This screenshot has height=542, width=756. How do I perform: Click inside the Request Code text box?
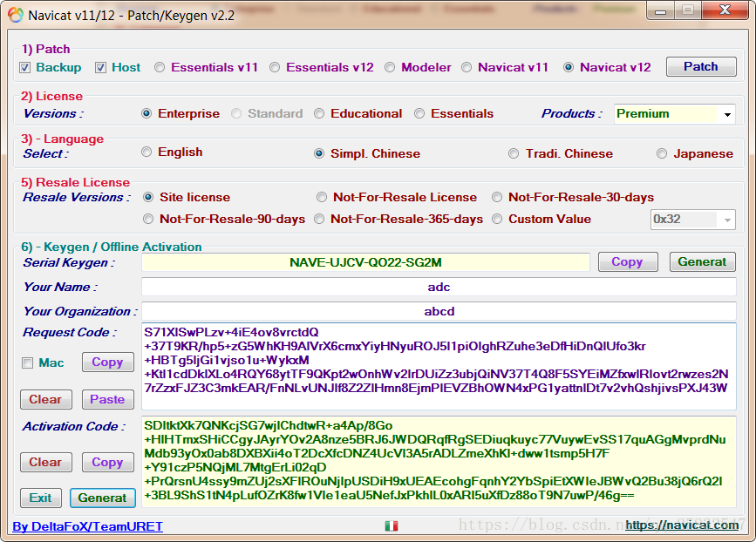439,366
